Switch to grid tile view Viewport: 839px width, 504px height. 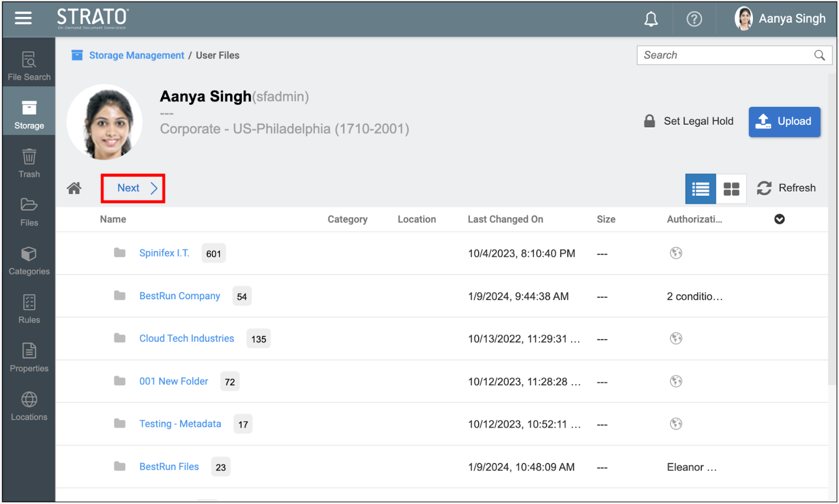coord(731,189)
